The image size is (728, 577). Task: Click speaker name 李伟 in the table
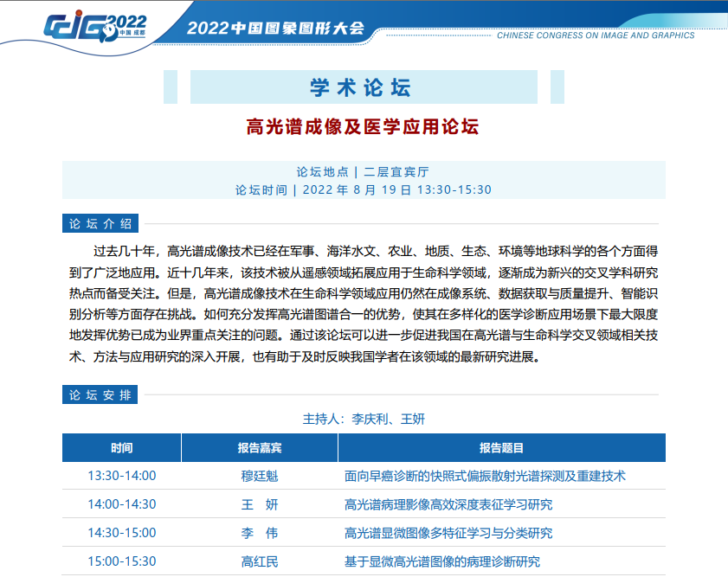260,533
